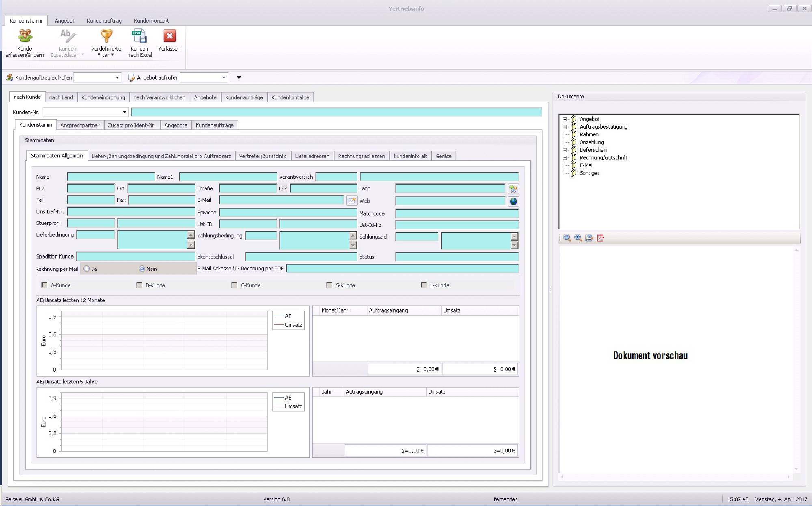
Task: Click the Rahmen folder icon
Action: 574,134
